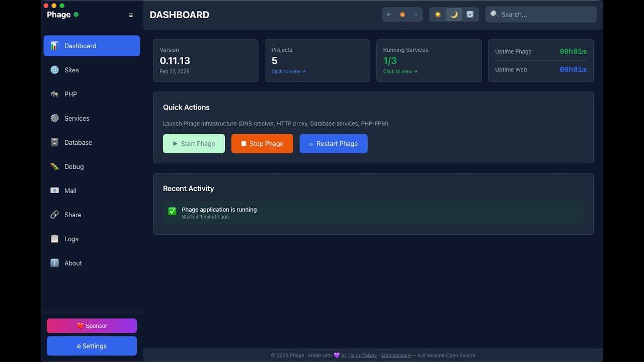Click the Running Services 1/3 value
The image size is (644, 362).
click(390, 61)
